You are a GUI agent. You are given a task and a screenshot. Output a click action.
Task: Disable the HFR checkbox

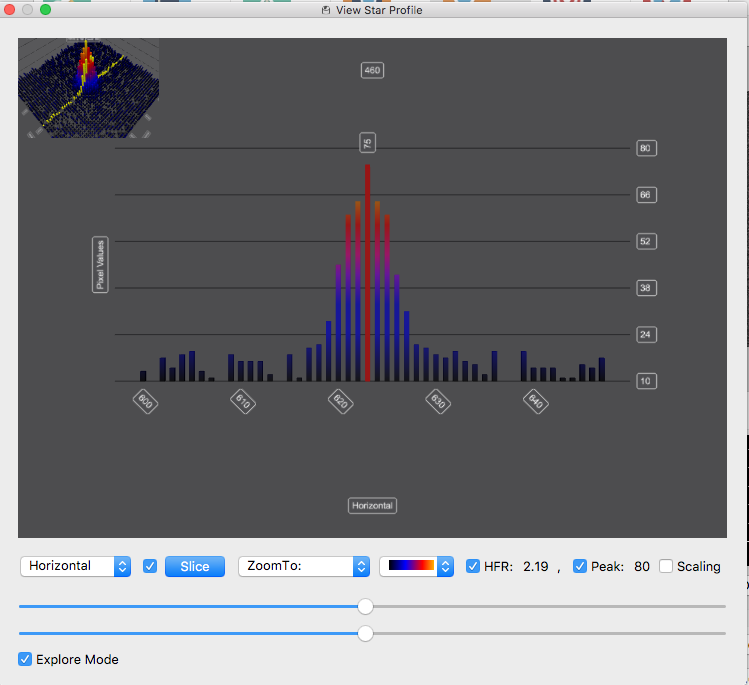click(x=472, y=567)
